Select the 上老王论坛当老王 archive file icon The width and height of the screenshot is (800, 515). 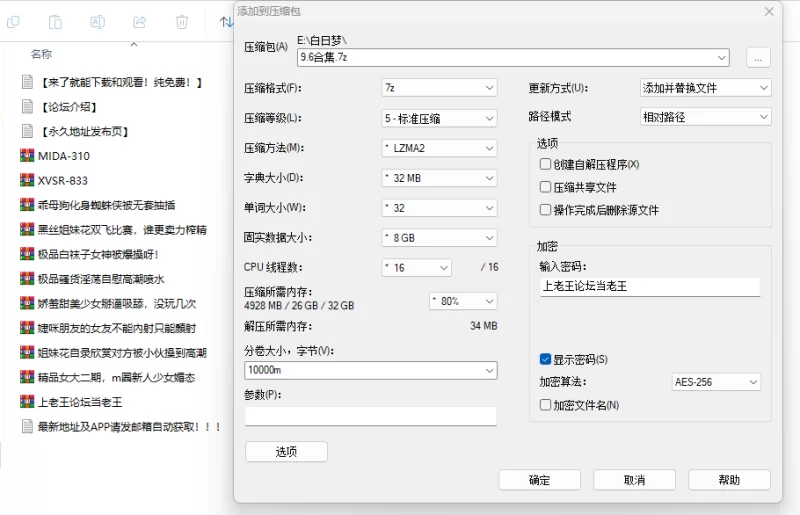[x=27, y=402]
